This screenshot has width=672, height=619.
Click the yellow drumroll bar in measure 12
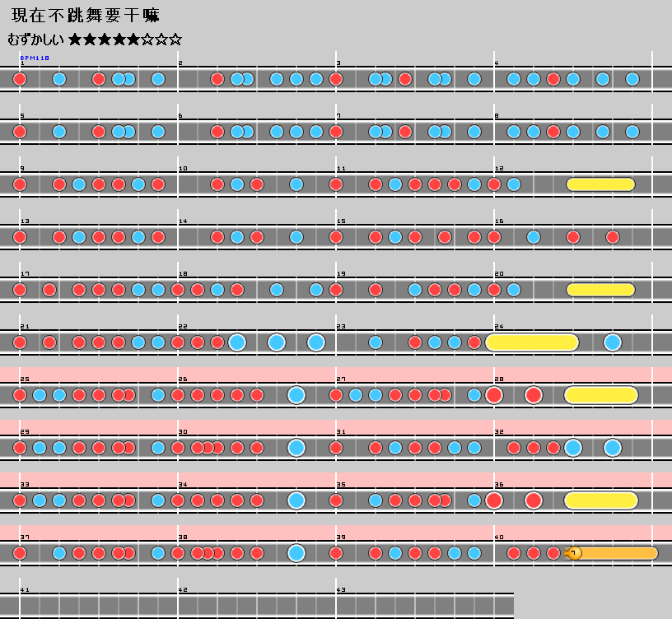click(600, 184)
